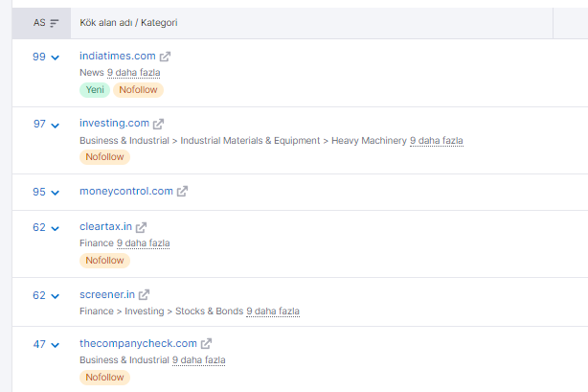This screenshot has width=588, height=392.
Task: Expand the investing.com row chevron
Action: pos(56,126)
